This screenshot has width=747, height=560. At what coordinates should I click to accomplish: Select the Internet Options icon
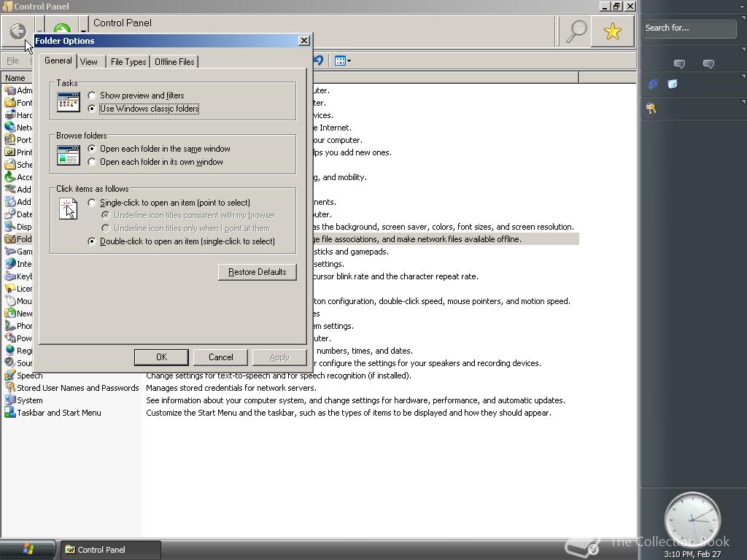click(10, 263)
